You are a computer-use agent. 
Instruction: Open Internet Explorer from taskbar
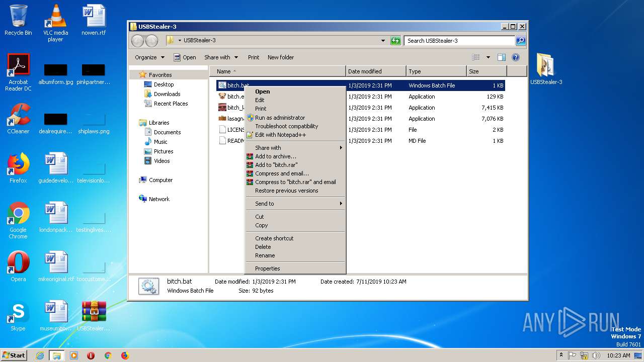(x=40, y=355)
